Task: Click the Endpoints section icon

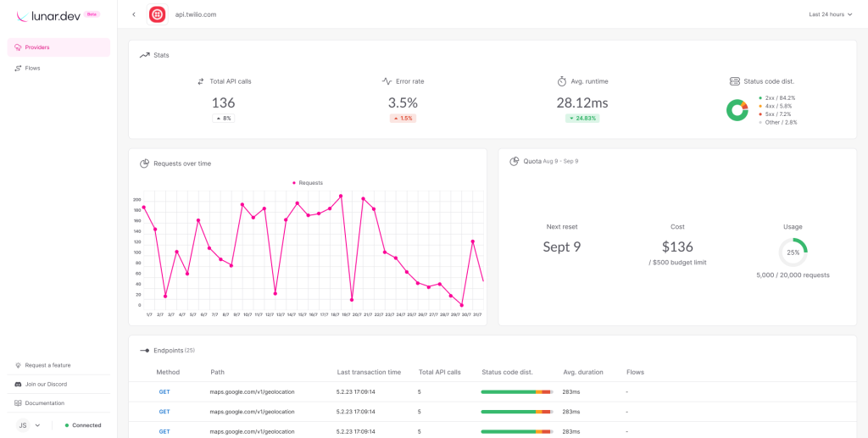Action: point(145,350)
